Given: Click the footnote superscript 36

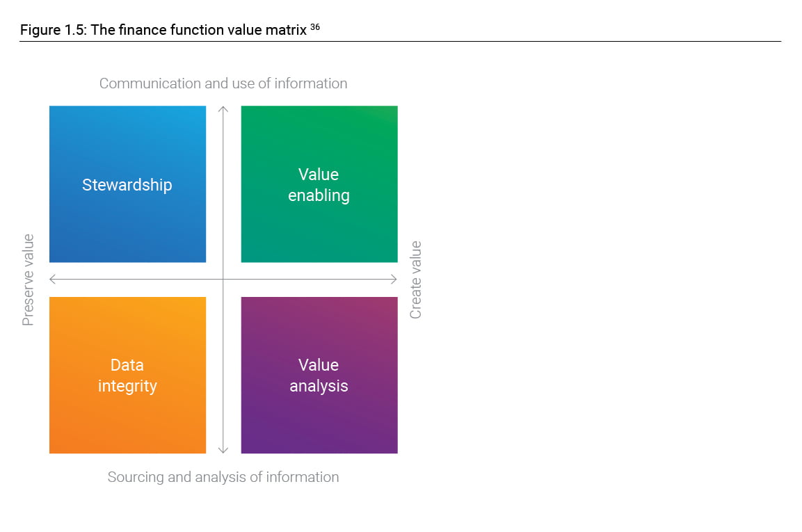Looking at the screenshot, I should point(315,26).
